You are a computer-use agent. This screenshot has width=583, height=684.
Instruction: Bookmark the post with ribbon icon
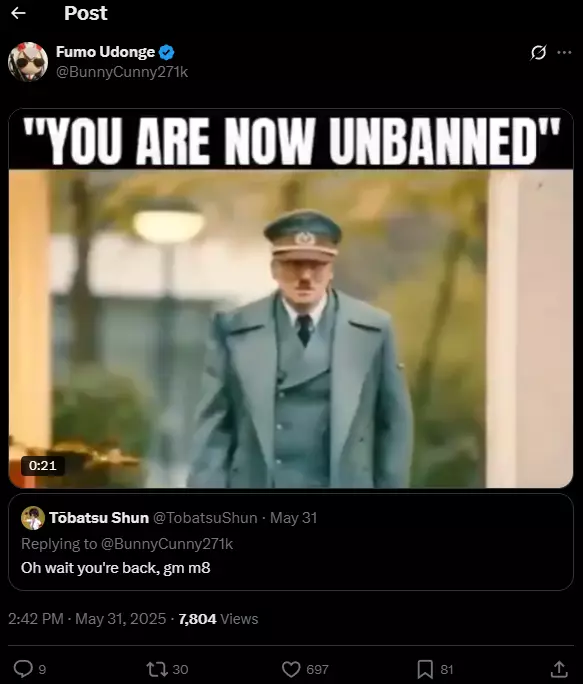(x=425, y=669)
